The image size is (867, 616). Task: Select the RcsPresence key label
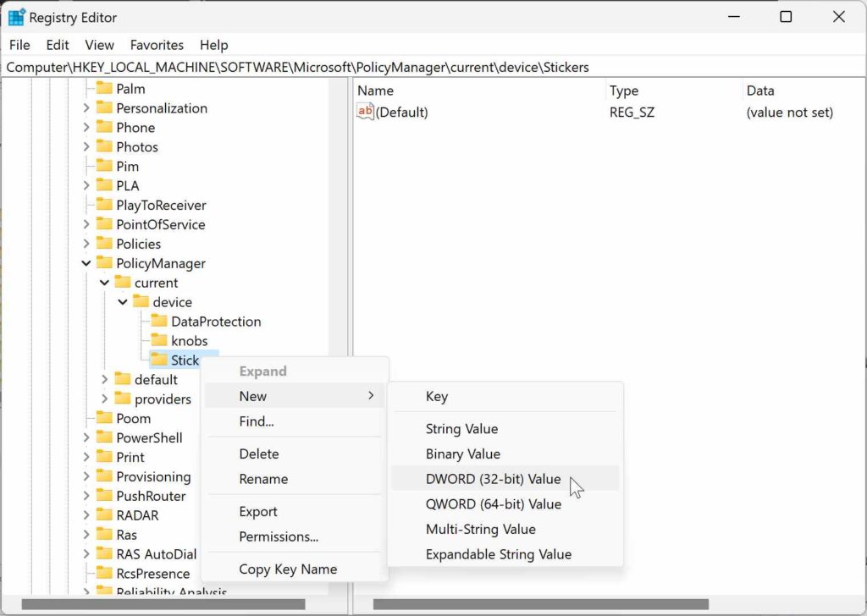(153, 574)
